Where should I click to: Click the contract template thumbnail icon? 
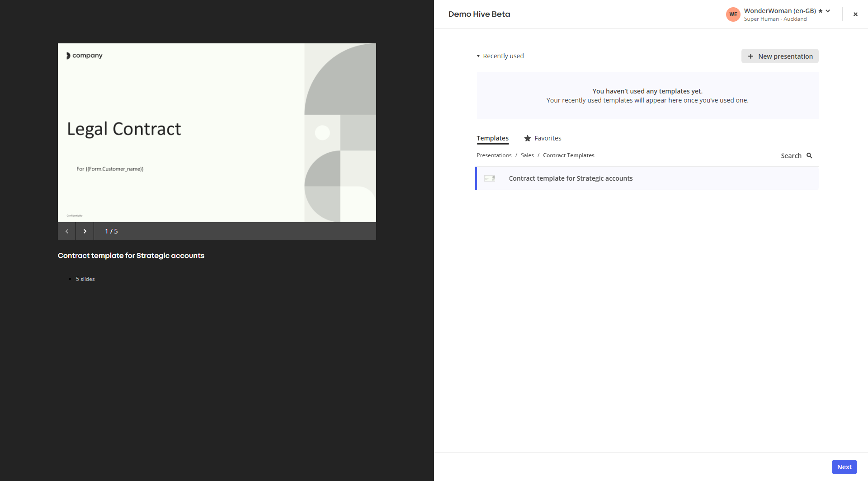490,178
